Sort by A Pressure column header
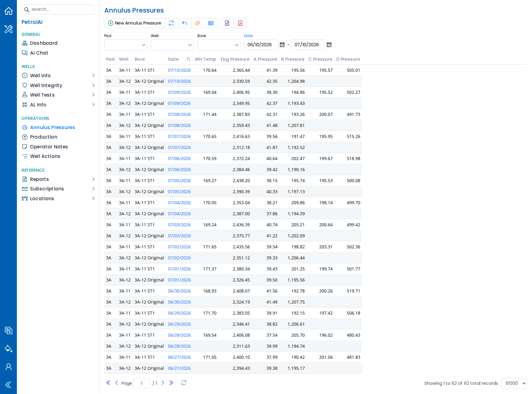This screenshot has width=532, height=394. point(265,59)
